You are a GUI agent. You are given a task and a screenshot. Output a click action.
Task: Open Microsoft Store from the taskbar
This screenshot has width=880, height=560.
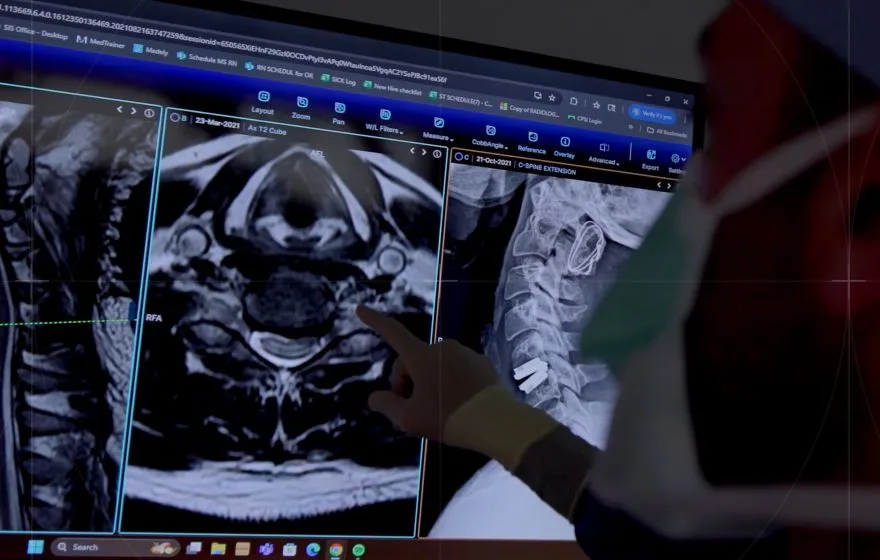(x=290, y=550)
